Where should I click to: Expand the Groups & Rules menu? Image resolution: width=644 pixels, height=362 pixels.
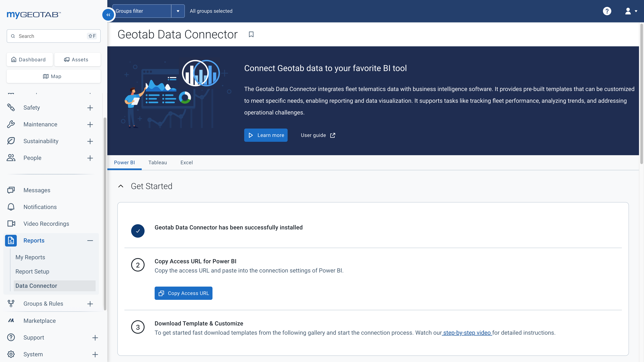coord(90,304)
